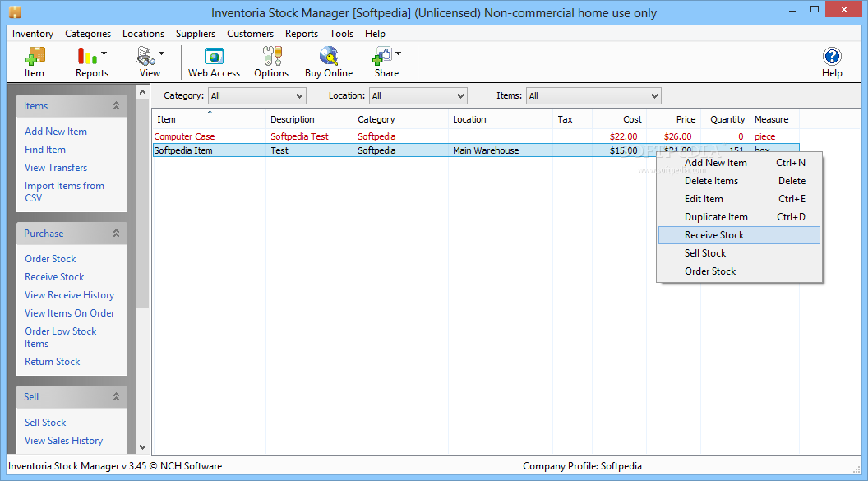Open the Customers menu
This screenshot has height=481, width=868.
pyautogui.click(x=250, y=34)
